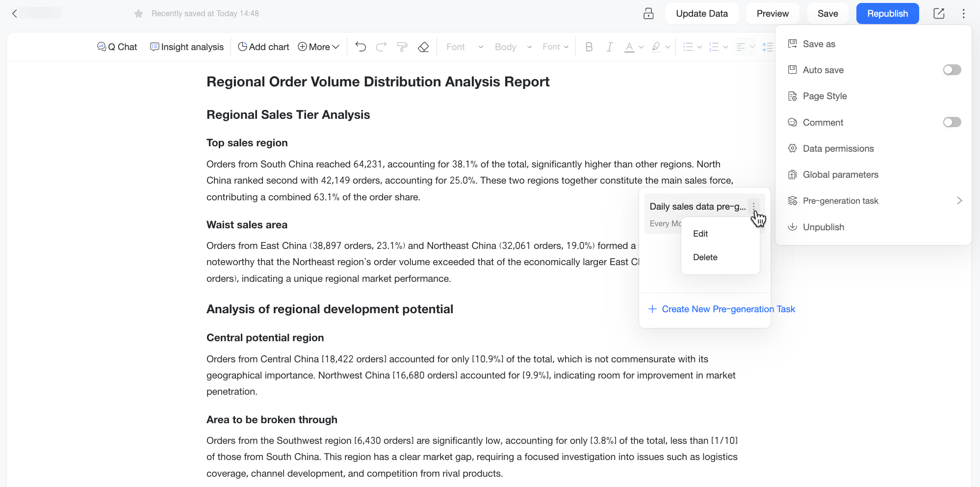Choose Save as from the menu
The height and width of the screenshot is (487, 980).
874,44
